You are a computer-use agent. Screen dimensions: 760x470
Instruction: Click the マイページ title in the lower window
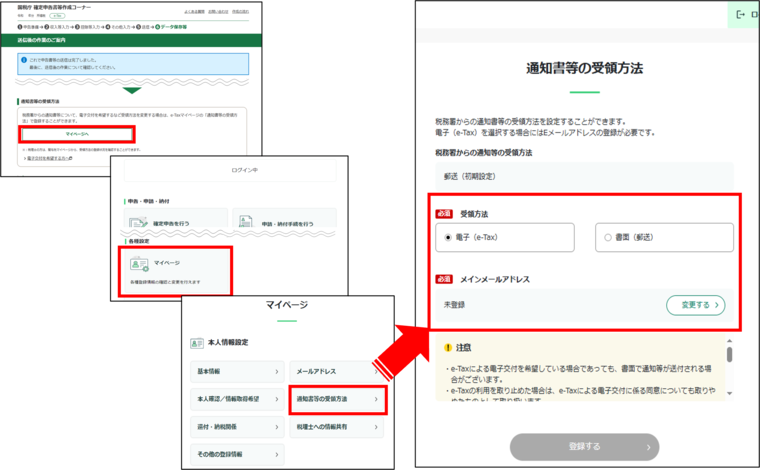(286, 305)
